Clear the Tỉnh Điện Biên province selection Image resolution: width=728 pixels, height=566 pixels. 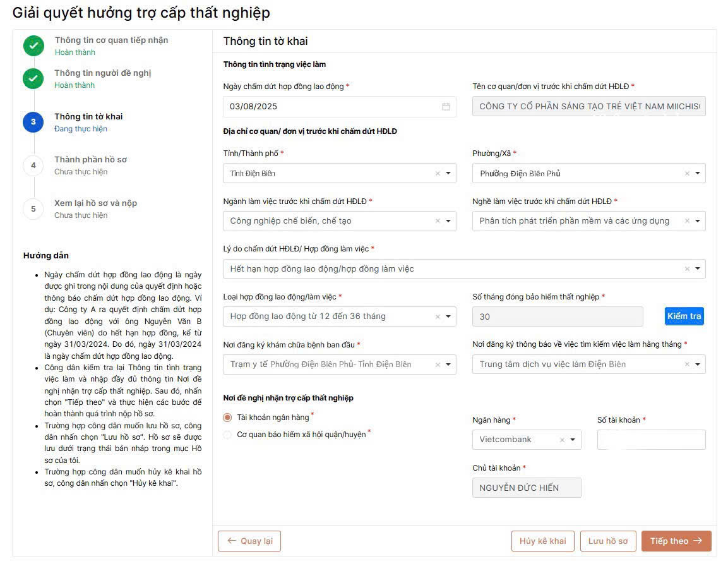point(438,173)
